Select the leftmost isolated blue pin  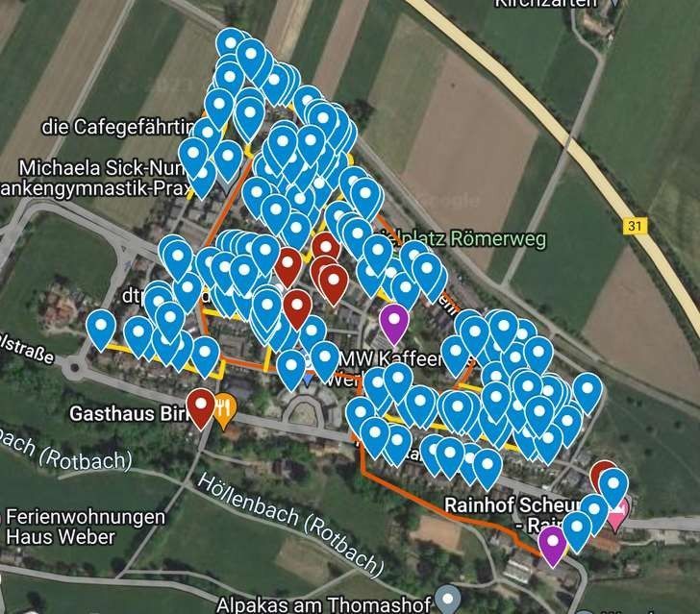click(x=101, y=331)
